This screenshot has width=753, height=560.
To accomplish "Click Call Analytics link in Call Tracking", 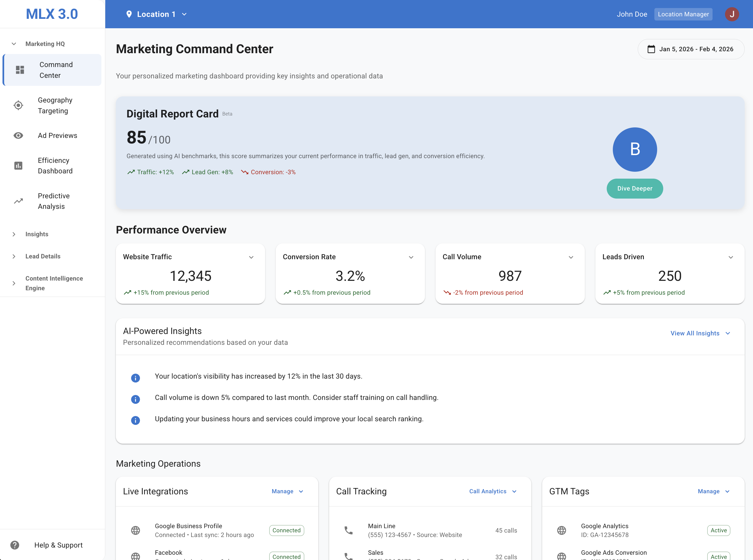I will click(x=488, y=491).
